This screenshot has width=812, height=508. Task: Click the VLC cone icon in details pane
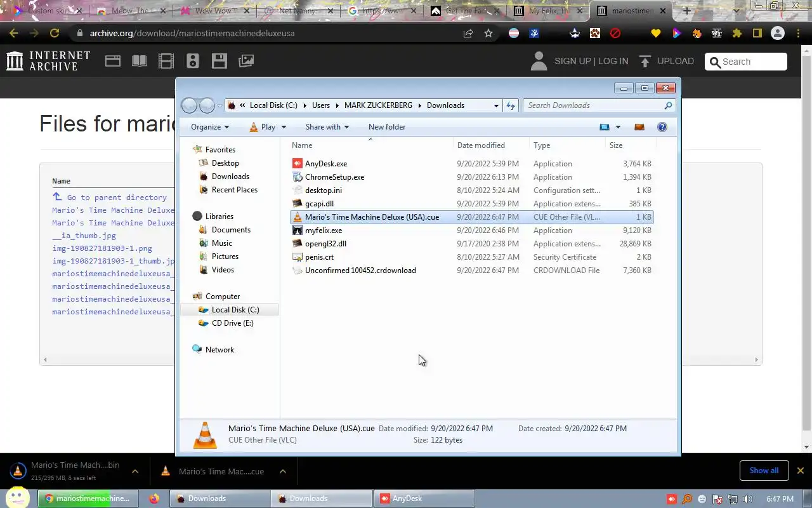coord(204,435)
